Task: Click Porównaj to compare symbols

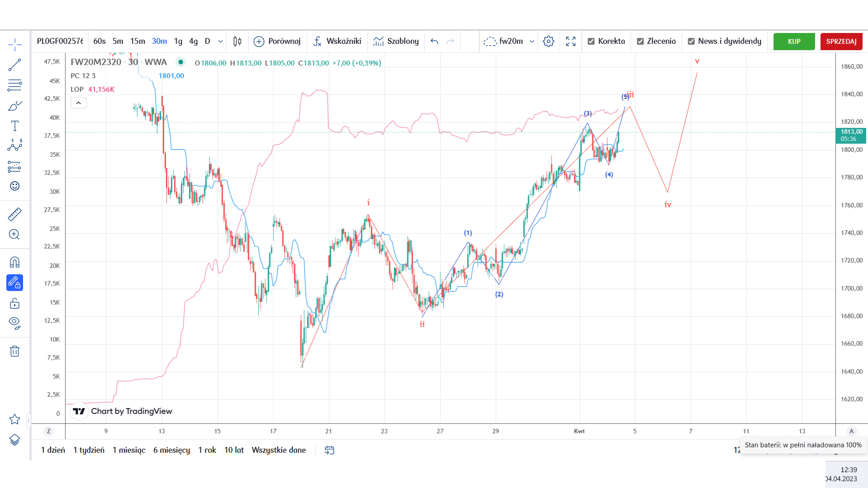Action: (x=277, y=41)
